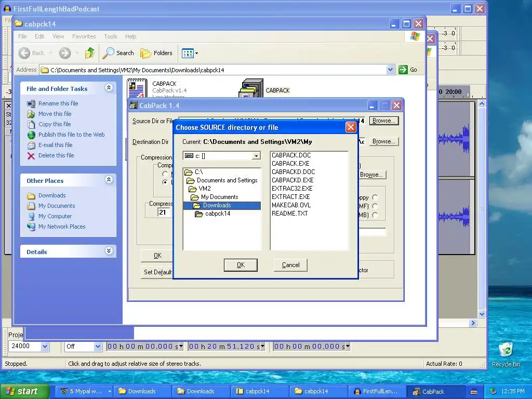Open My Documents under Other Places
532x399 pixels.
click(x=57, y=206)
